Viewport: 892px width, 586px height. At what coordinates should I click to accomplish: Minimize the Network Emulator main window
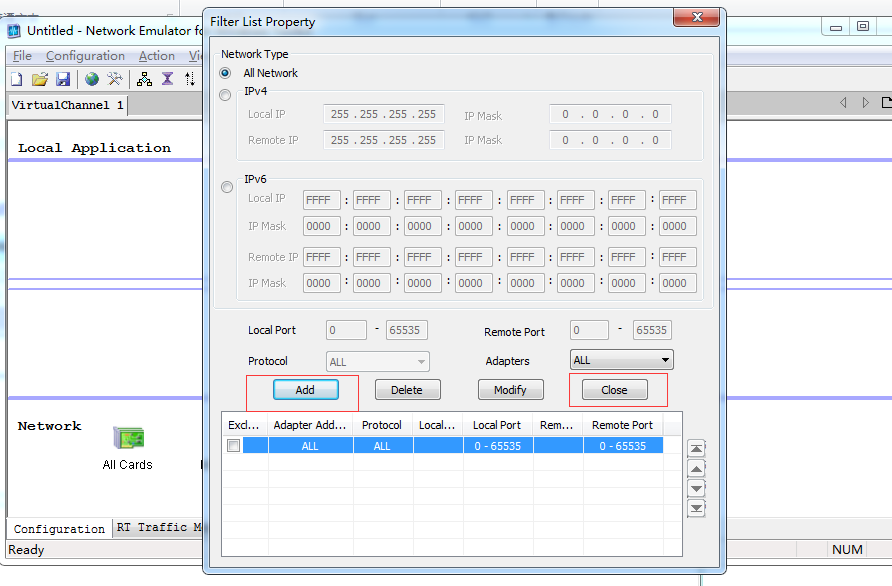[x=836, y=26]
